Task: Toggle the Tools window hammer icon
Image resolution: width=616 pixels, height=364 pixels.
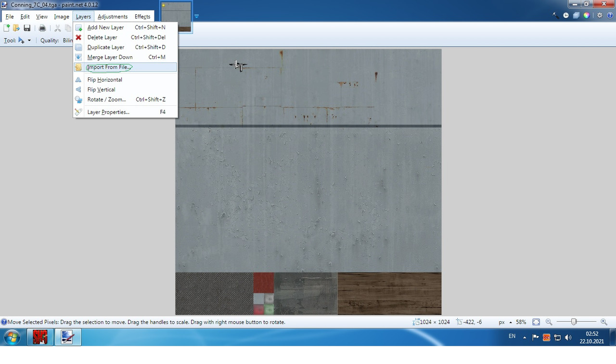Action: tap(556, 15)
